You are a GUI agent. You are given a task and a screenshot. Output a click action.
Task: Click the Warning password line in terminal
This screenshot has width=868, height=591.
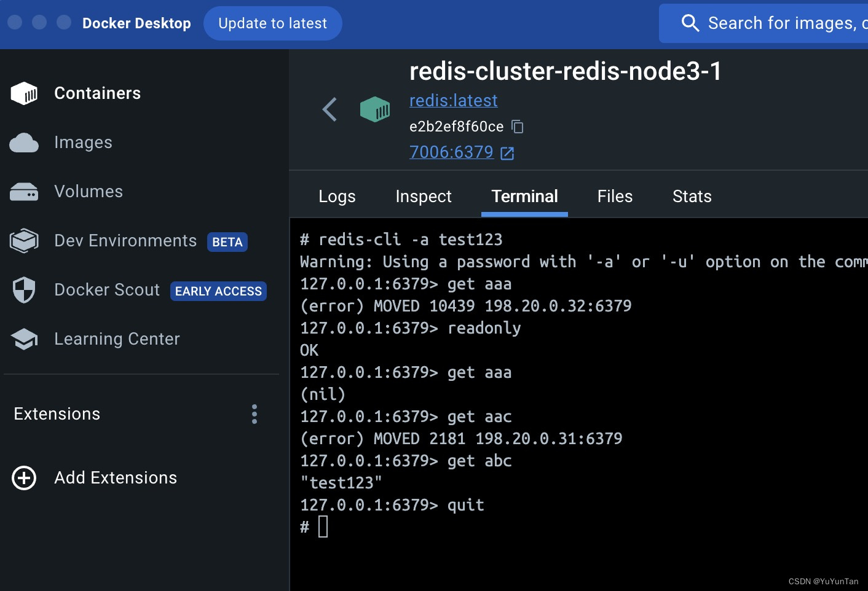tap(584, 262)
